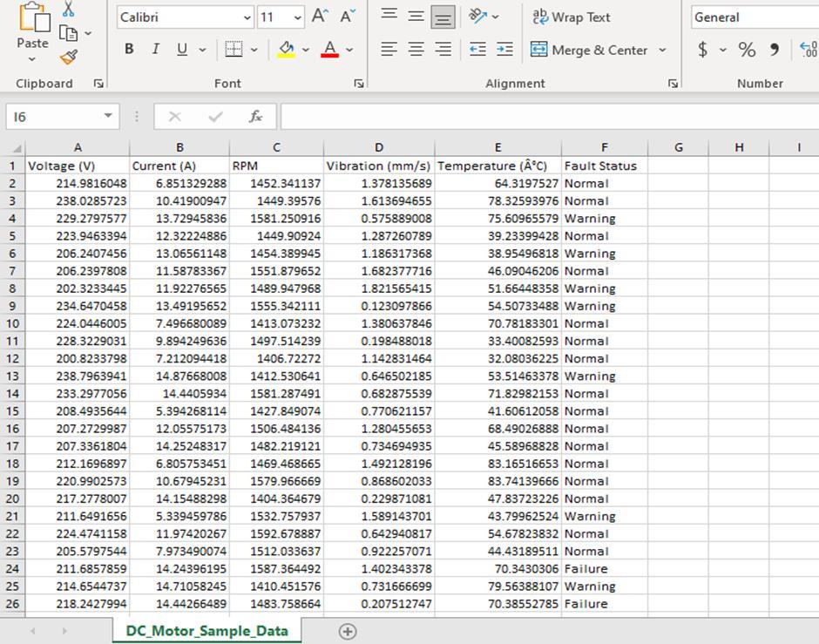Image resolution: width=819 pixels, height=644 pixels.
Task: Center text horizontally
Action: 416,50
